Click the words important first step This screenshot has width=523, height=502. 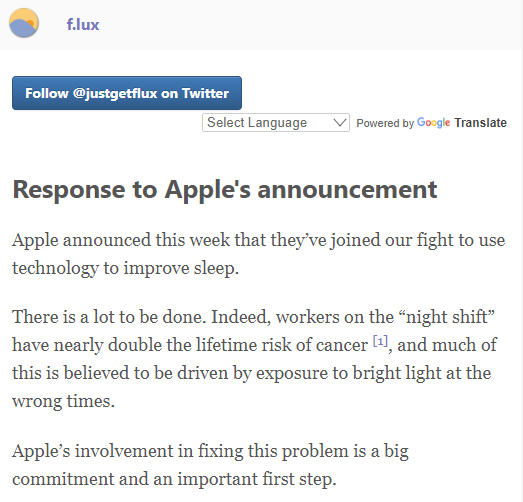(256, 479)
